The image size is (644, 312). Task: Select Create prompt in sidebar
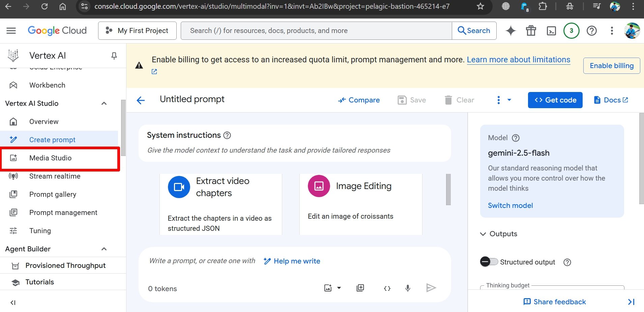click(x=59, y=140)
